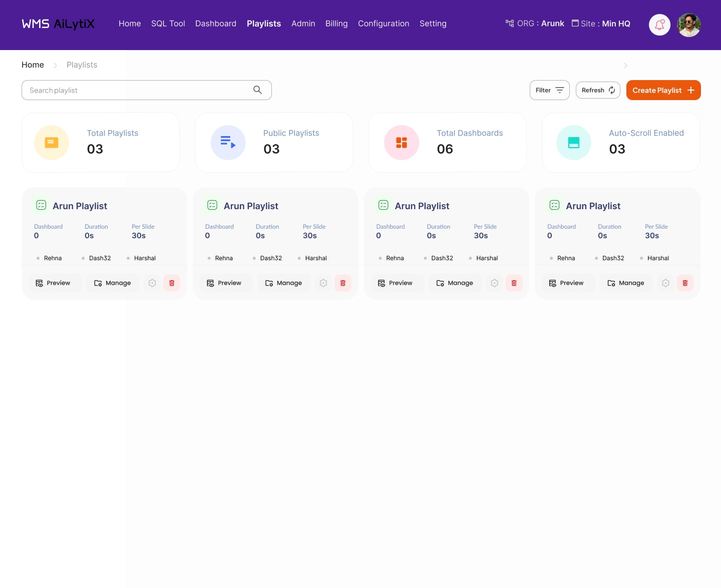Screen dimensions: 721x588
Task: Click trash icon on third playlist card
Action: point(514,283)
